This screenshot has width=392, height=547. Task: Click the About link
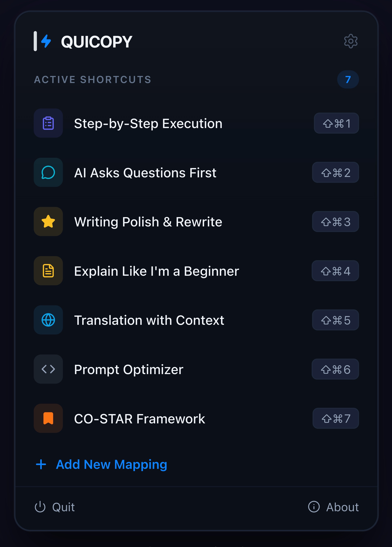[343, 507]
